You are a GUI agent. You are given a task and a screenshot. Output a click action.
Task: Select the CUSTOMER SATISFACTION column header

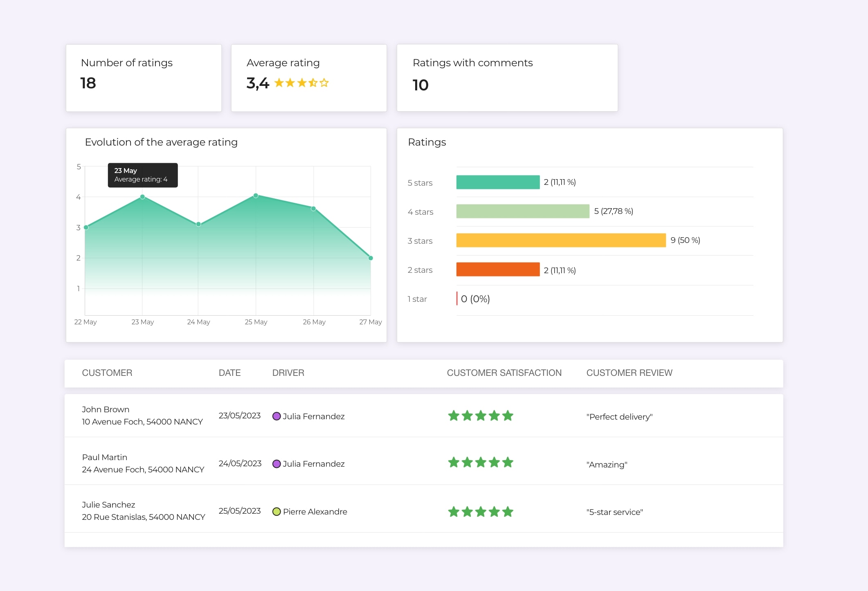504,373
